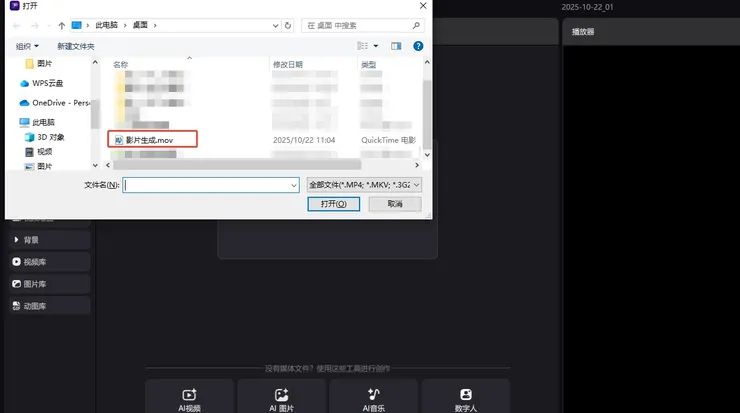The width and height of the screenshot is (740, 413).
Task: Open 视频库 in sidebar
Action: (50, 262)
